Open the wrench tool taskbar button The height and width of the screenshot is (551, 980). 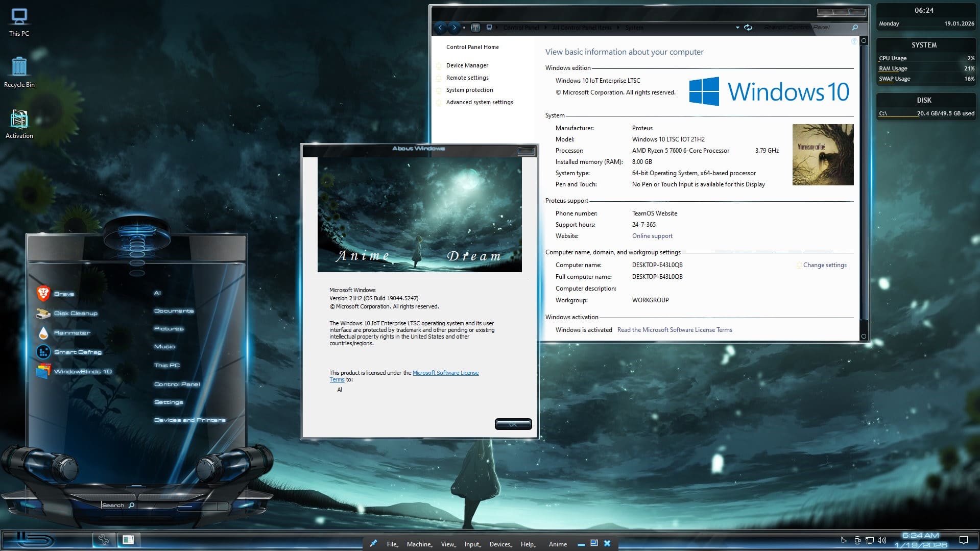103,540
